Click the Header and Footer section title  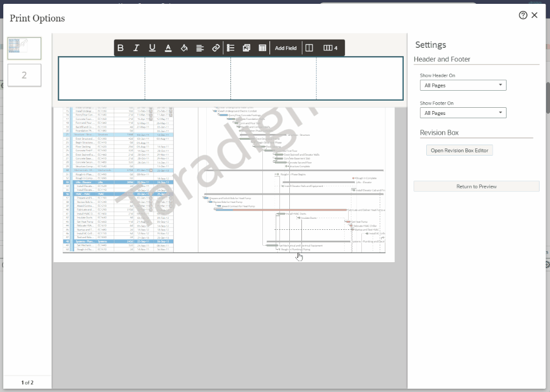tap(442, 59)
